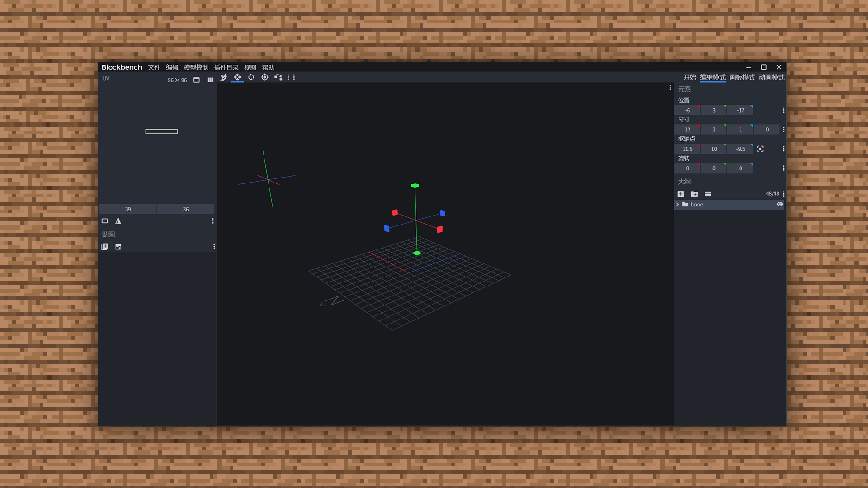Screen dimensions: 868x488
Task: Edit size Y value 2
Action: (714, 130)
